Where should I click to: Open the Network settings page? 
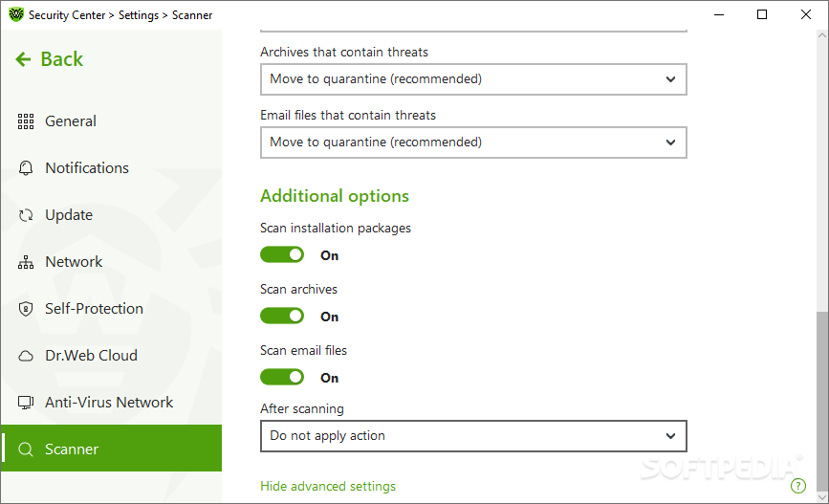(x=111, y=262)
